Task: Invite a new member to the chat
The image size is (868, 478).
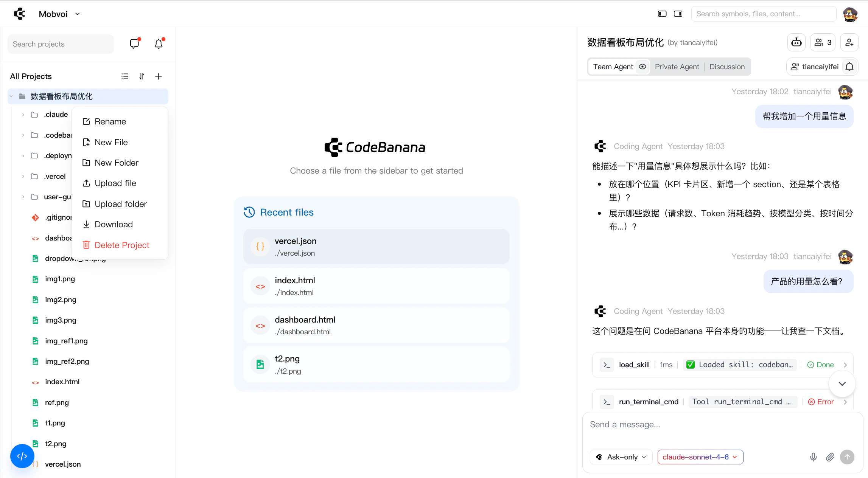Action: [x=849, y=42]
